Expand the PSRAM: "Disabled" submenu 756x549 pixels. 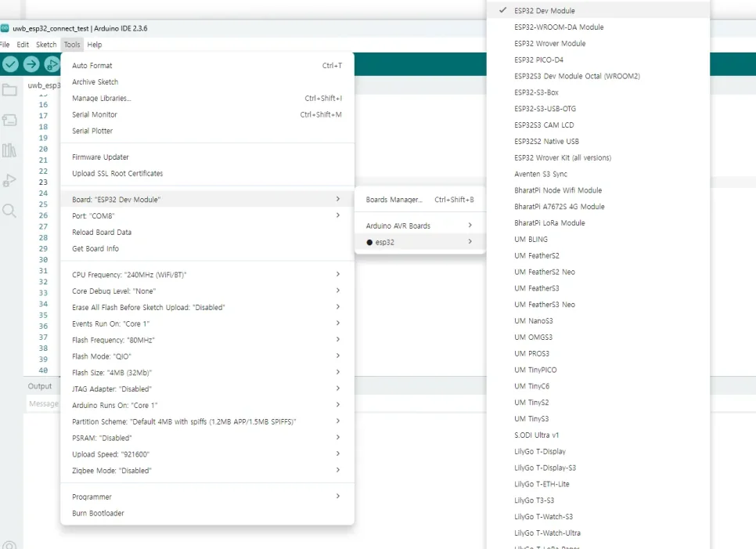(207, 438)
